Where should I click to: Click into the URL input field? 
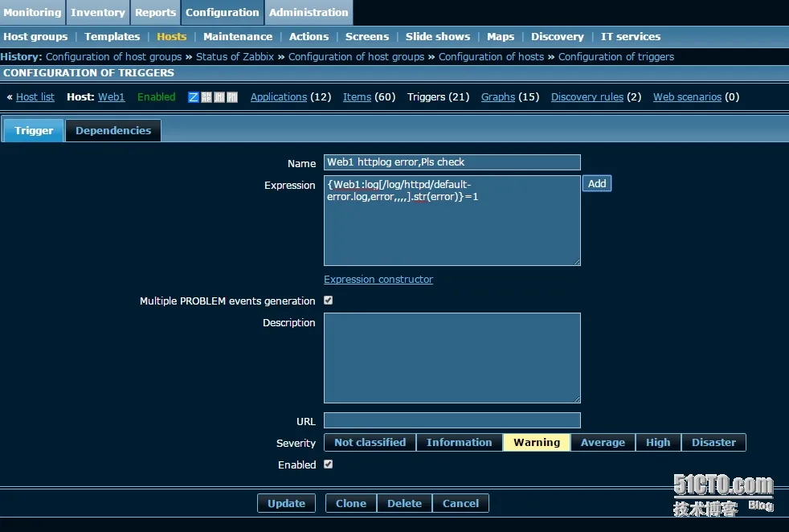[x=452, y=420]
